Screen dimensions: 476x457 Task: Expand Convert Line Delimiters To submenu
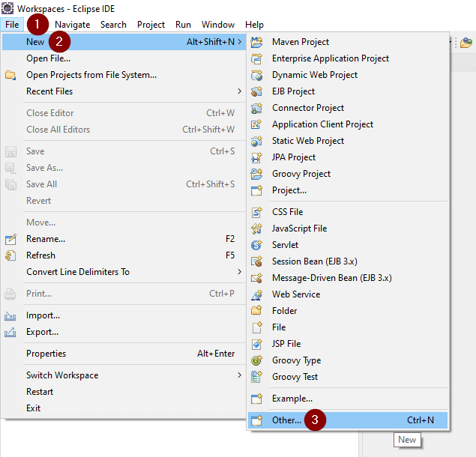click(240, 272)
